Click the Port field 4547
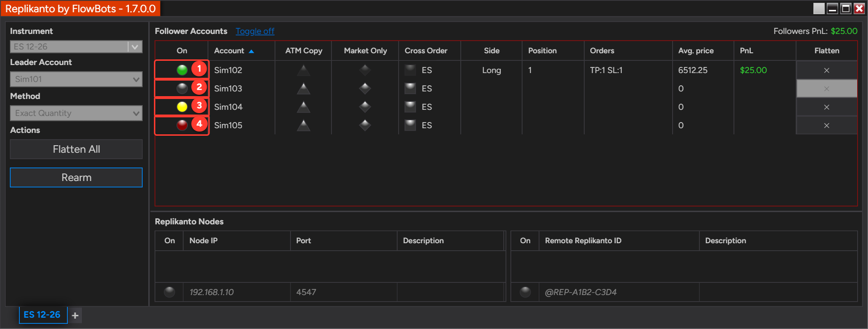Image resolution: width=868 pixels, height=329 pixels. pos(344,292)
